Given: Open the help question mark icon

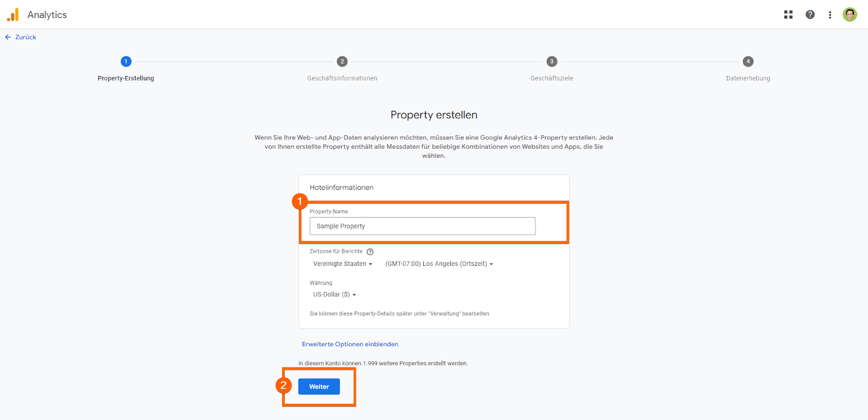Looking at the screenshot, I should [x=810, y=15].
